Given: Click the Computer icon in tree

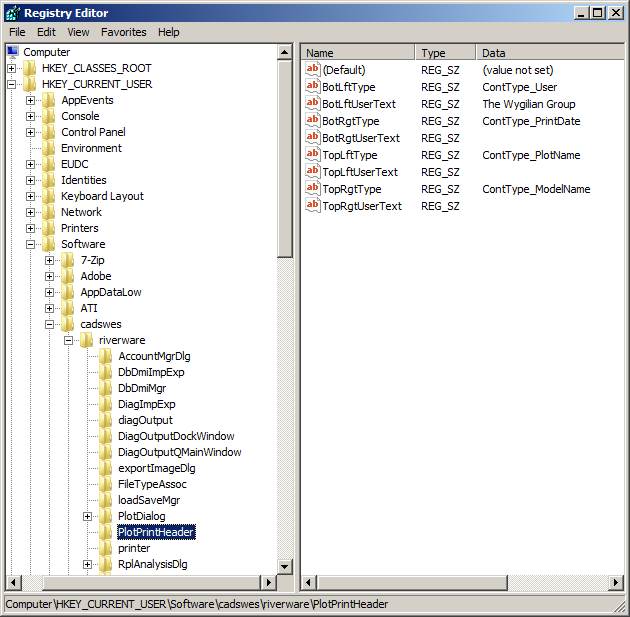Looking at the screenshot, I should coord(13,52).
